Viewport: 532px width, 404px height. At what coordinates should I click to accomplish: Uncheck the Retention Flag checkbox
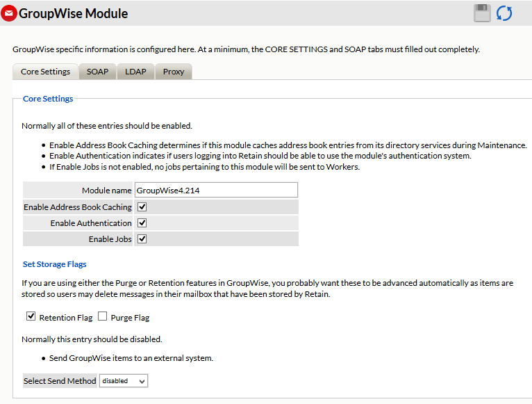pos(31,316)
